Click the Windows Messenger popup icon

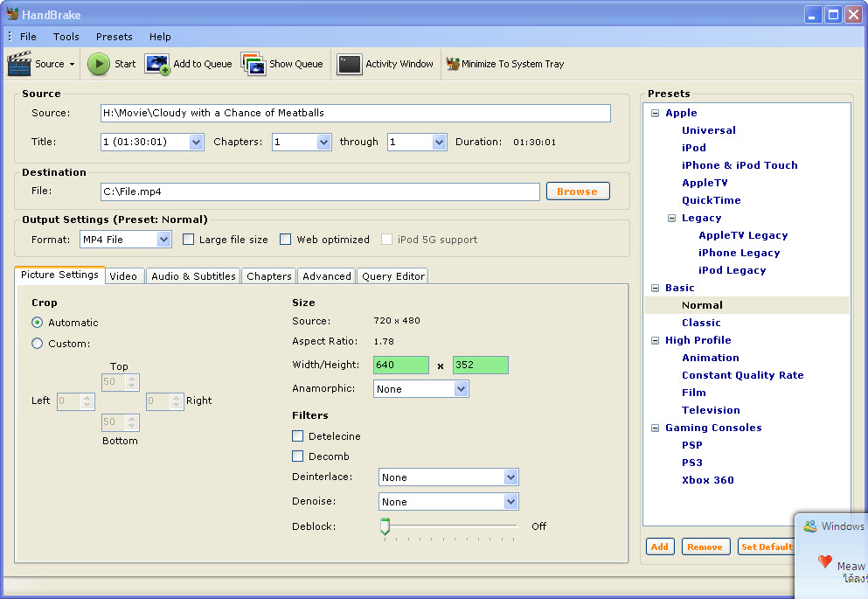810,526
